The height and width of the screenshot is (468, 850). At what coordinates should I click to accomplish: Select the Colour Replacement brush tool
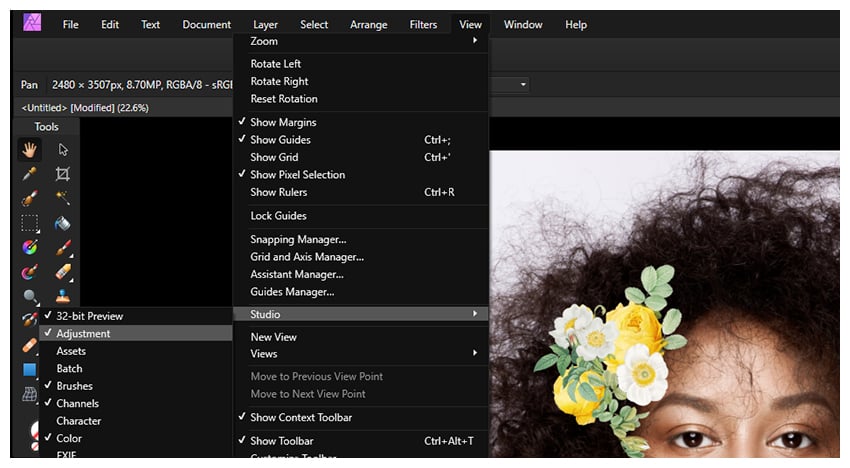pyautogui.click(x=30, y=271)
